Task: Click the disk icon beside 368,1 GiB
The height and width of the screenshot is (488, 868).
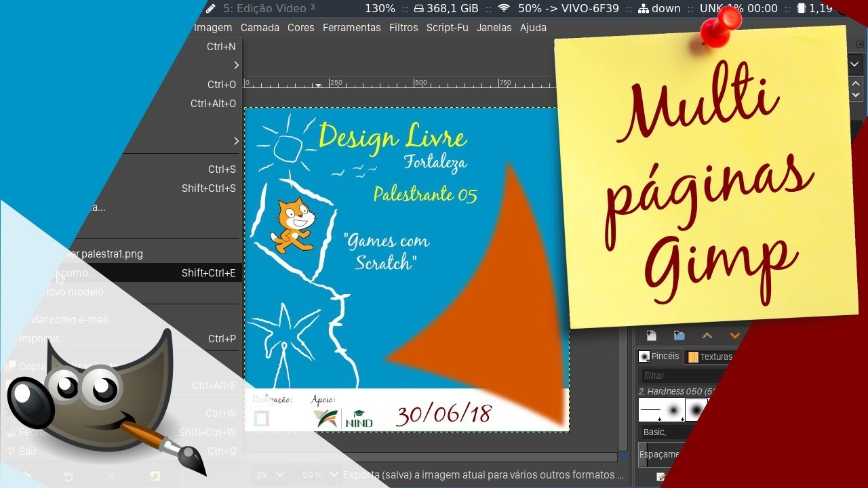Action: [x=419, y=9]
